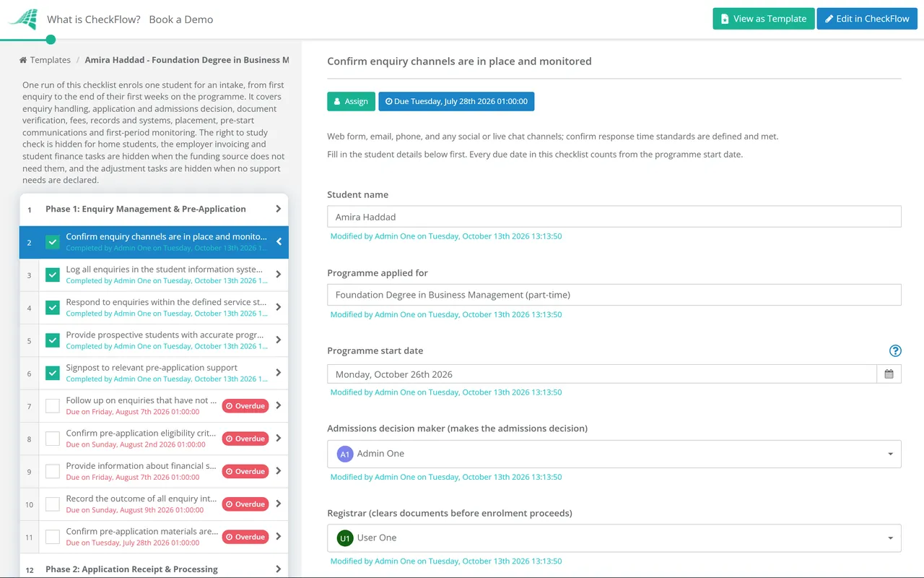
Task: Click the Programme start date field
Action: coord(602,374)
